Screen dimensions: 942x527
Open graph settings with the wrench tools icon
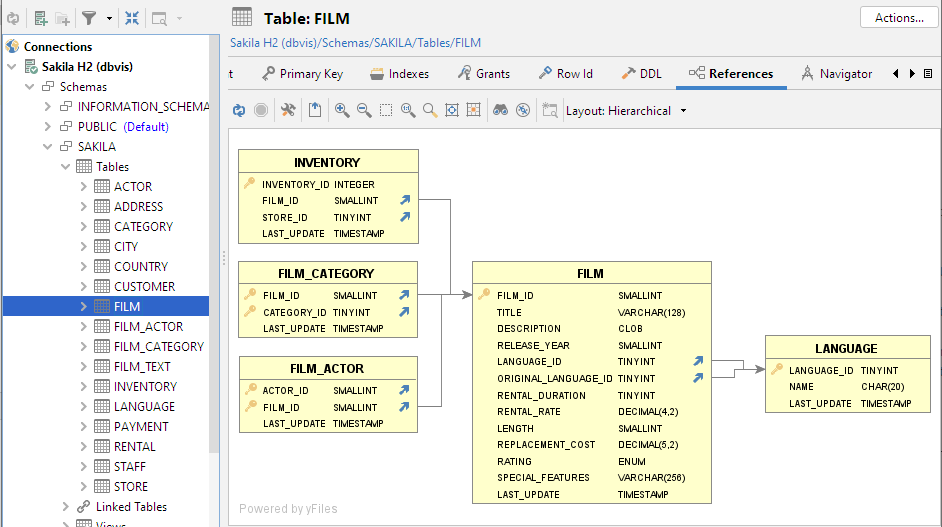288,111
